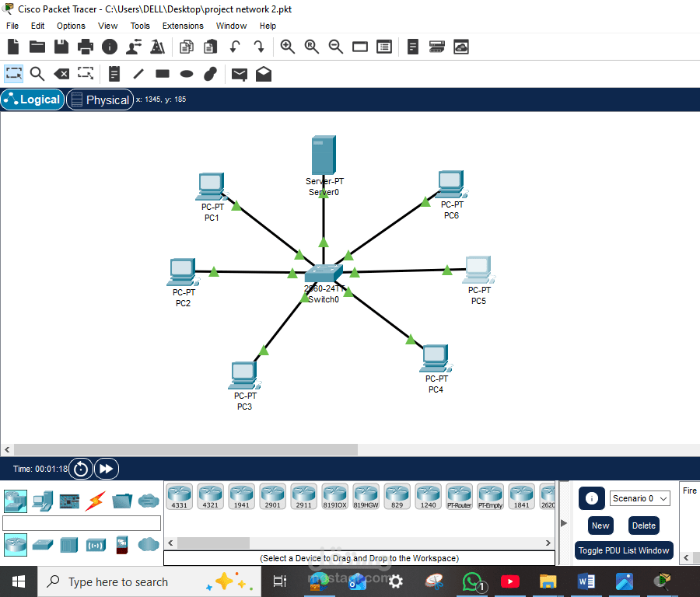
Task: Expand device models using the right chevron
Action: click(x=549, y=543)
